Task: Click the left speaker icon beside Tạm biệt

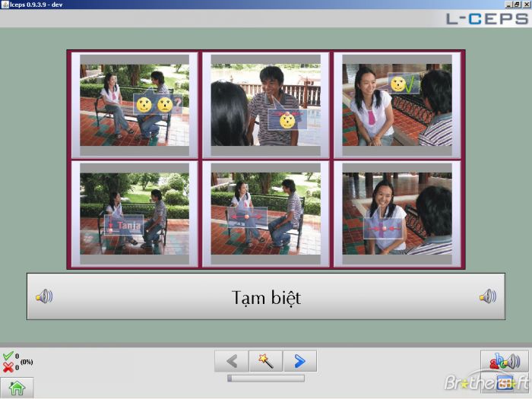Action: coord(44,296)
